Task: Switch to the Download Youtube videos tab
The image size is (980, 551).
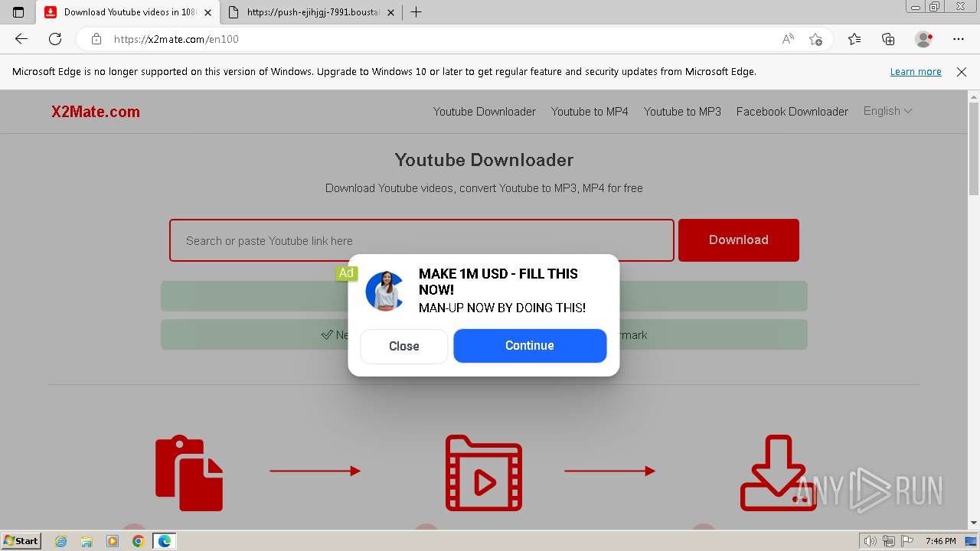Action: [127, 12]
